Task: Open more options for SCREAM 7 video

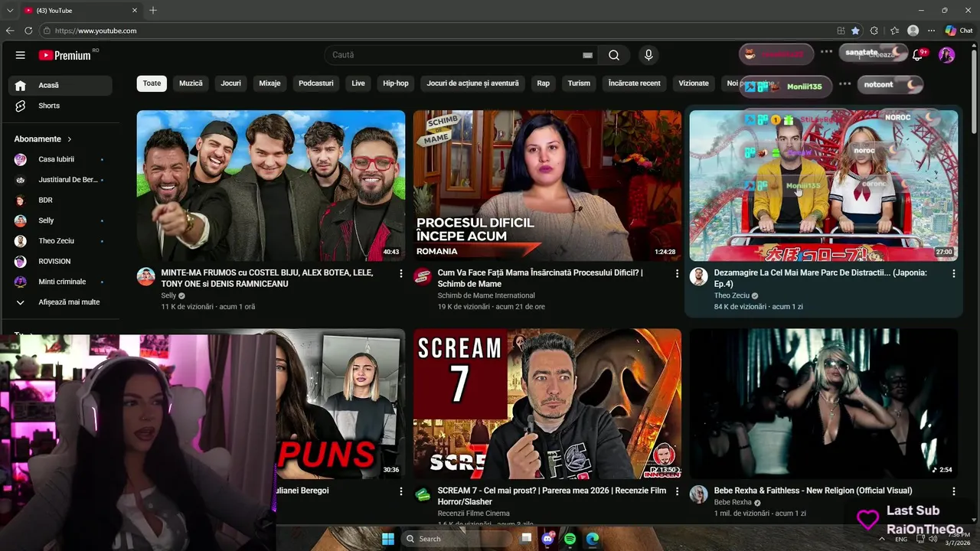Action: click(677, 491)
